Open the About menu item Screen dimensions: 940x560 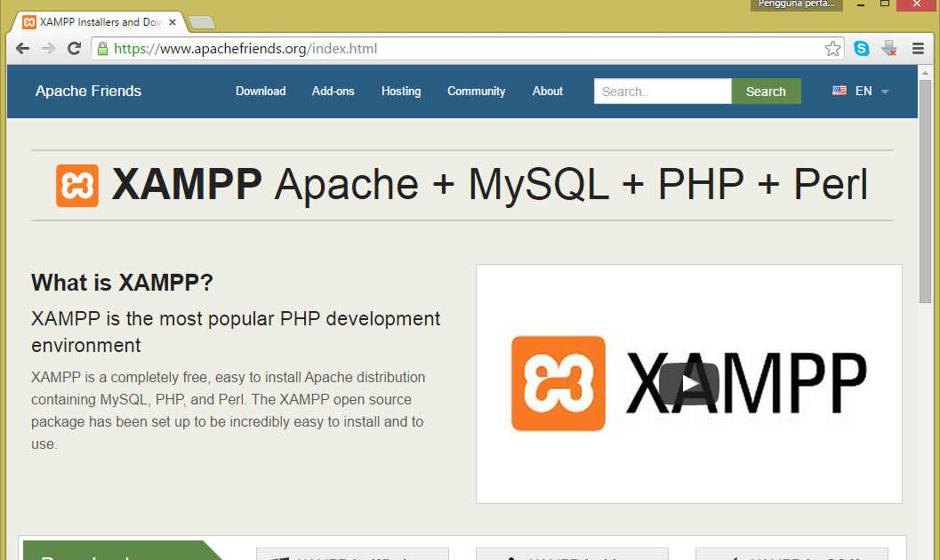(x=548, y=91)
